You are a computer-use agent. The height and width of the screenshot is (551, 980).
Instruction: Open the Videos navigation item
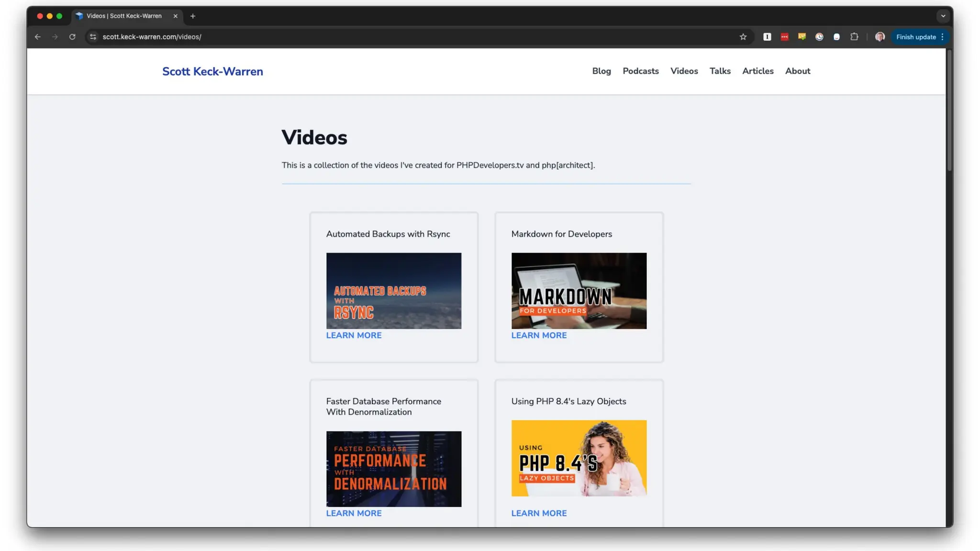[x=684, y=71]
